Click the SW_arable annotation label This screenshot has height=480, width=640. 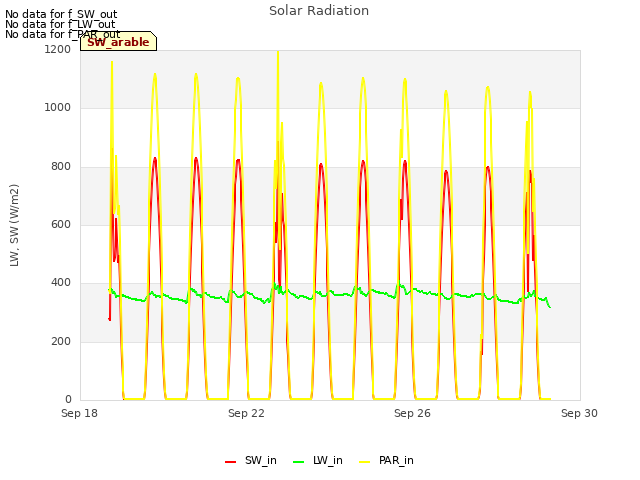click(x=118, y=42)
